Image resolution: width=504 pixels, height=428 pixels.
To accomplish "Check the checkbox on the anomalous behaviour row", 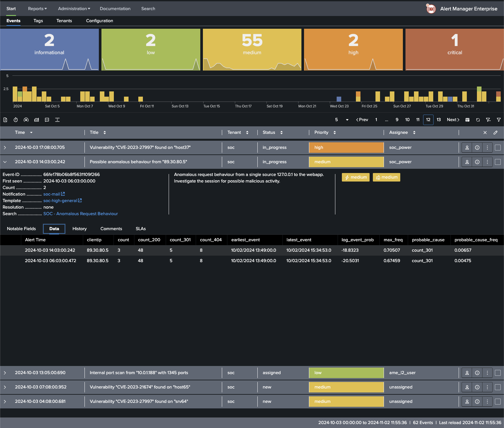I will coord(498,162).
